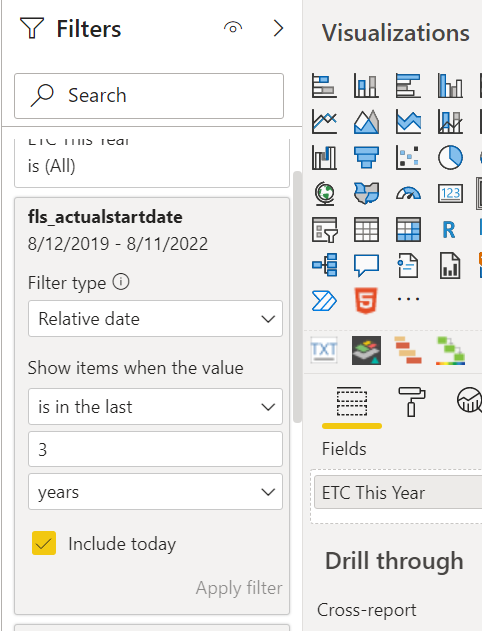
Task: Click the Cross-report label
Action: (367, 610)
